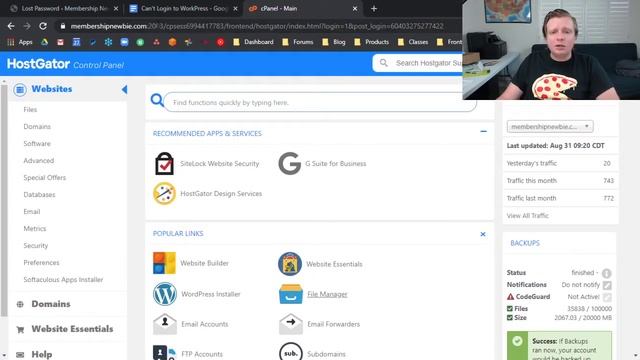Open the Blog bookmark folder
This screenshot has height=360, width=640.
(x=333, y=42)
